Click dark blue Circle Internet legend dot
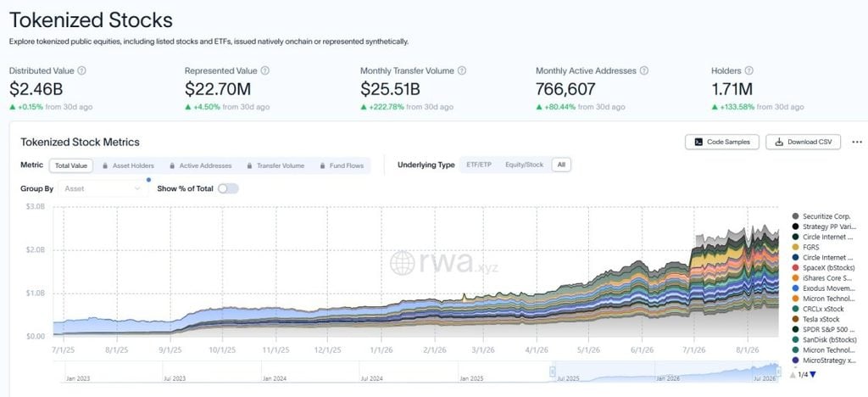 point(795,258)
